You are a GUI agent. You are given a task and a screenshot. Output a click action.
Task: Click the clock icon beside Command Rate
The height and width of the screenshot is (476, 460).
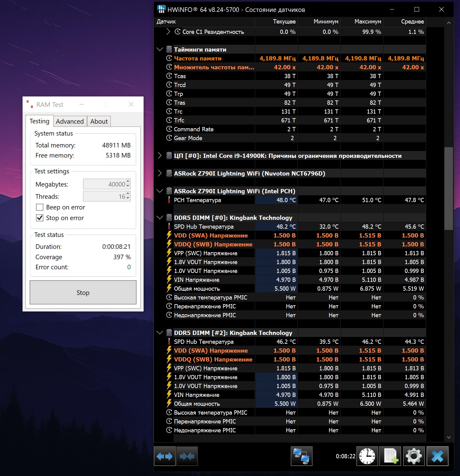coord(169,129)
